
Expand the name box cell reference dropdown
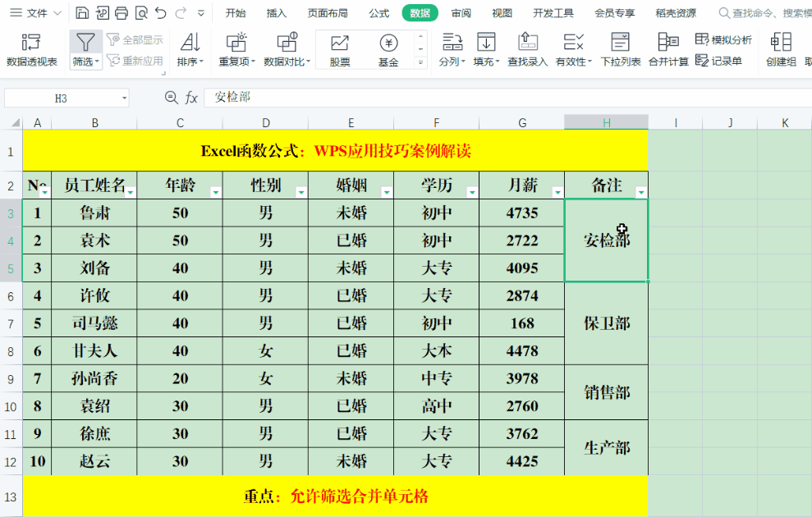coord(124,98)
